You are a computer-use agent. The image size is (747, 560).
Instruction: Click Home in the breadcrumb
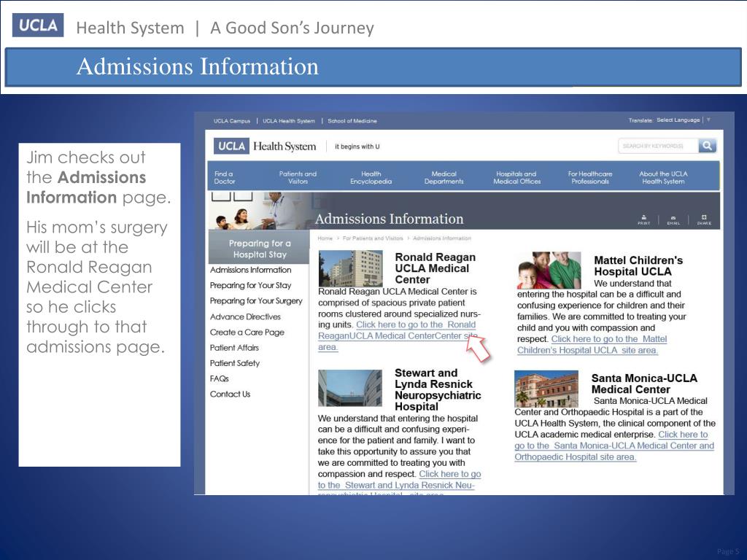[325, 238]
